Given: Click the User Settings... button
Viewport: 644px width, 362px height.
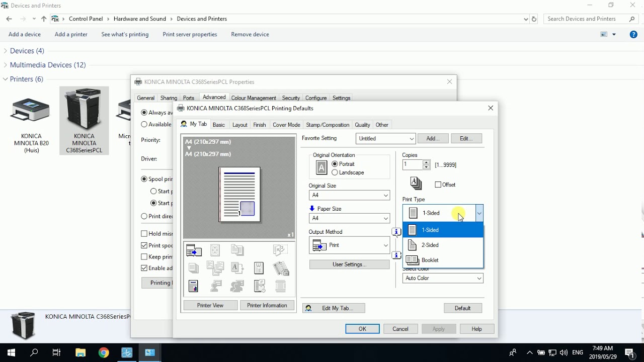Looking at the screenshot, I should (349, 264).
